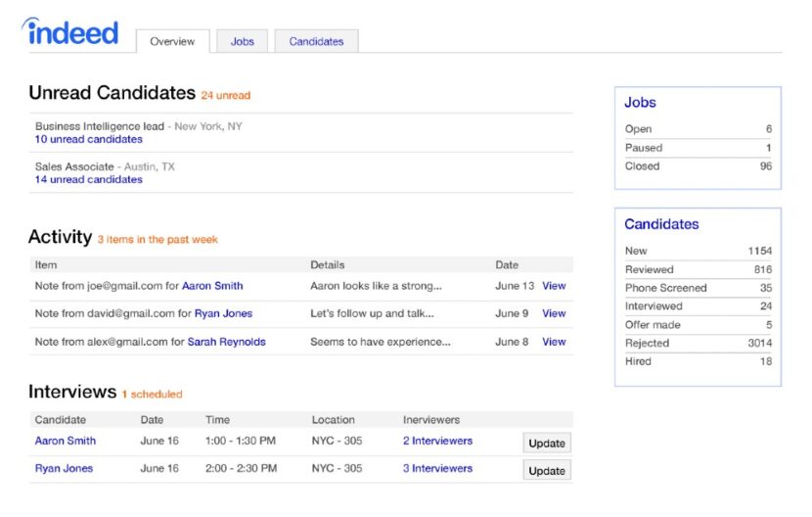Open Aaron Smith in Interviews table

click(x=66, y=441)
